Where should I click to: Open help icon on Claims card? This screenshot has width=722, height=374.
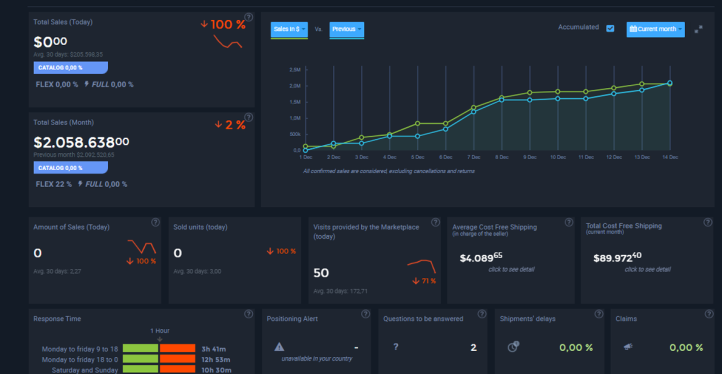click(709, 314)
